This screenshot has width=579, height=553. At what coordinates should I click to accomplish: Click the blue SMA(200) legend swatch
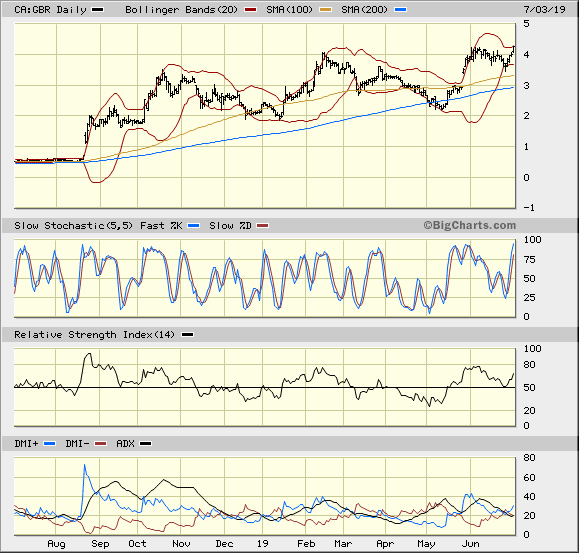tap(400, 10)
